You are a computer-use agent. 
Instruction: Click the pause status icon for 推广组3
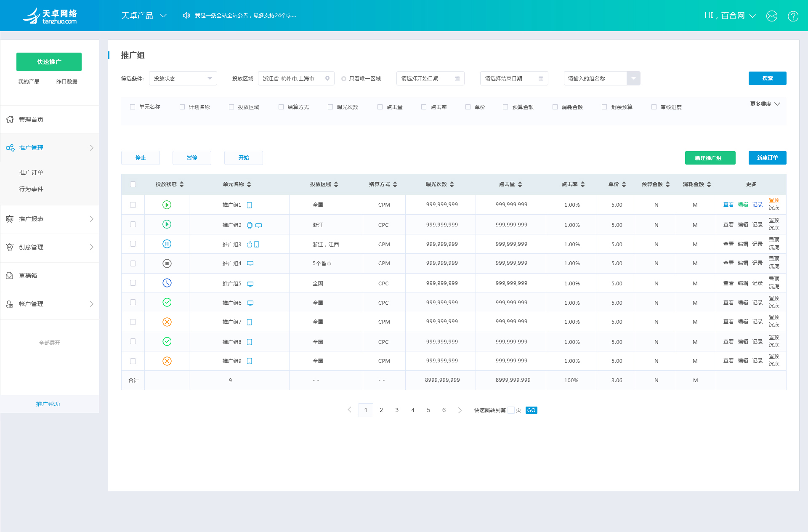click(167, 244)
